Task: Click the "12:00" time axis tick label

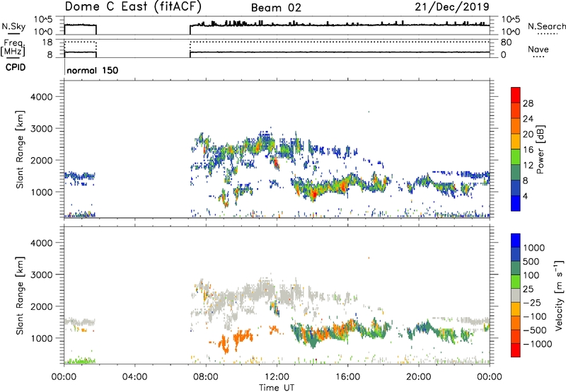Action: coord(277,377)
